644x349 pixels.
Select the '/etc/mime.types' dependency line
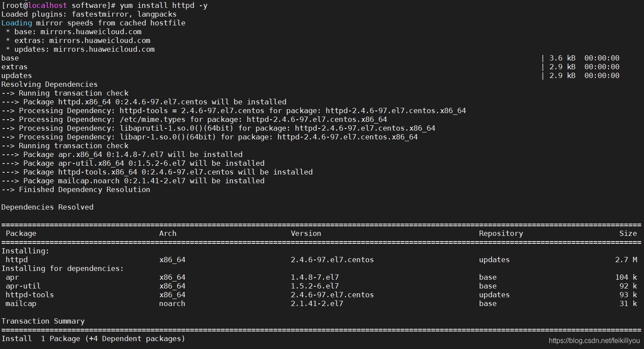tap(194, 119)
